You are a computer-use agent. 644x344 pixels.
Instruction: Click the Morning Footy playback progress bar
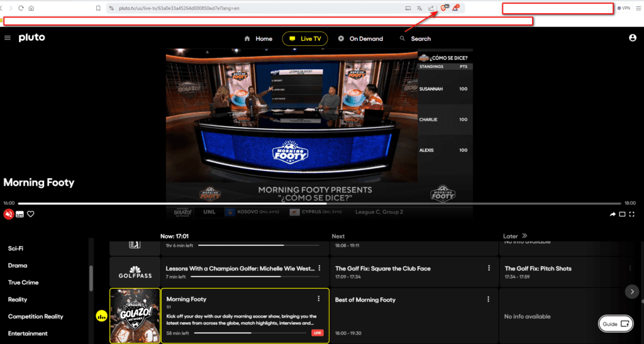click(319, 203)
